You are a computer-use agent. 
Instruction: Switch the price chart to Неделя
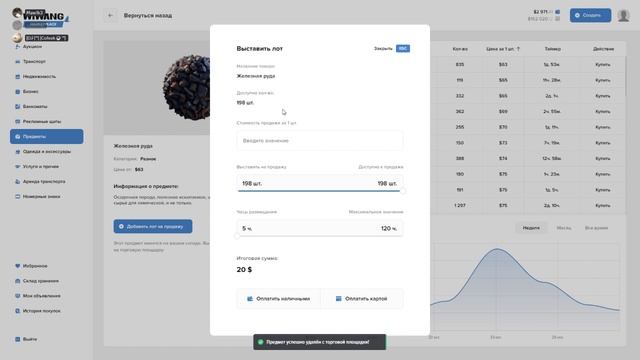(x=531, y=228)
